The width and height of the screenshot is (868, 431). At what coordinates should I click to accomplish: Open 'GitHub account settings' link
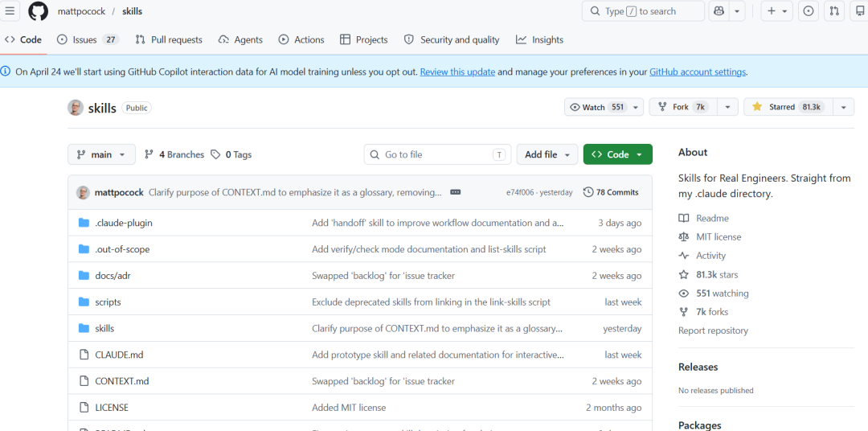click(698, 72)
